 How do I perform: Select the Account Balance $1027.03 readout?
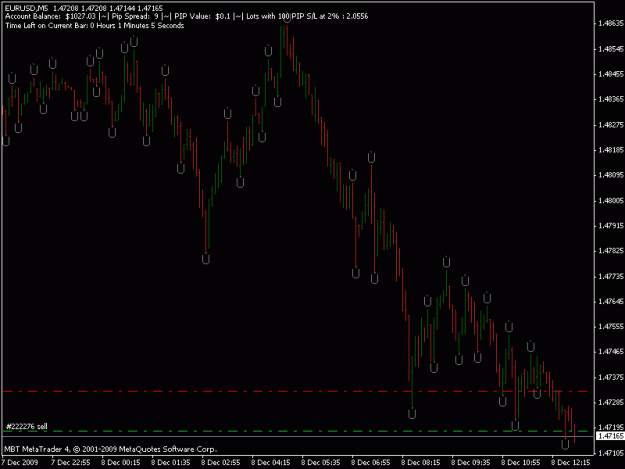tap(50, 16)
